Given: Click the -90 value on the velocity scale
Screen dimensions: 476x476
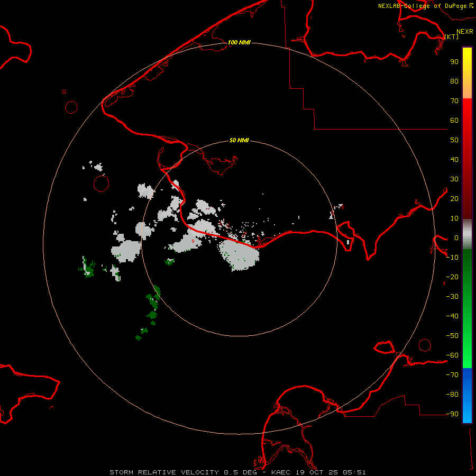Looking at the screenshot, I should (452, 414).
